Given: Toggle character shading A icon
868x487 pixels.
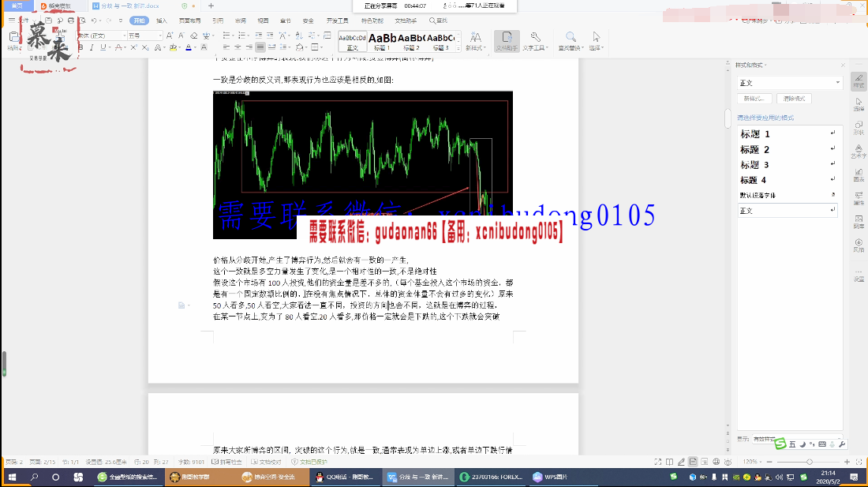Looking at the screenshot, I should click(x=204, y=47).
